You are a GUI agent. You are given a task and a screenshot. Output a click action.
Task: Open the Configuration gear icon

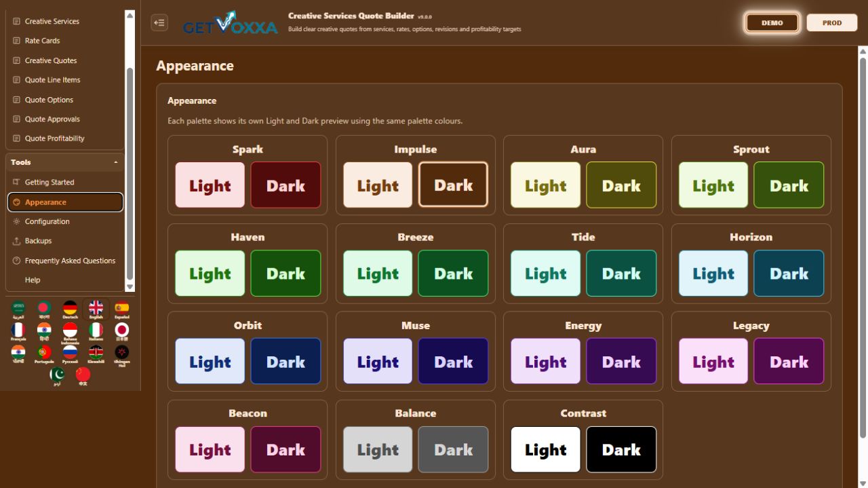17,221
